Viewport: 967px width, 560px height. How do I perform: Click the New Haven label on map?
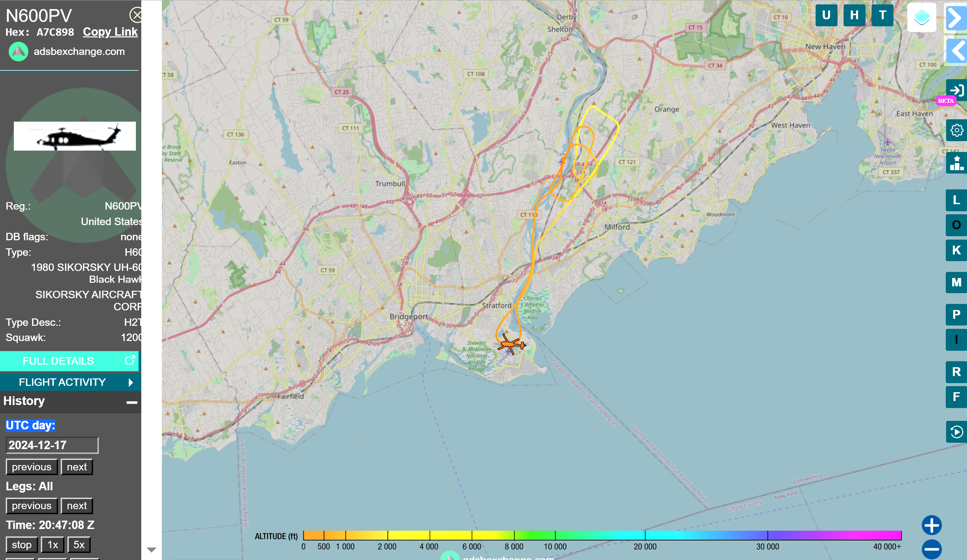[825, 46]
